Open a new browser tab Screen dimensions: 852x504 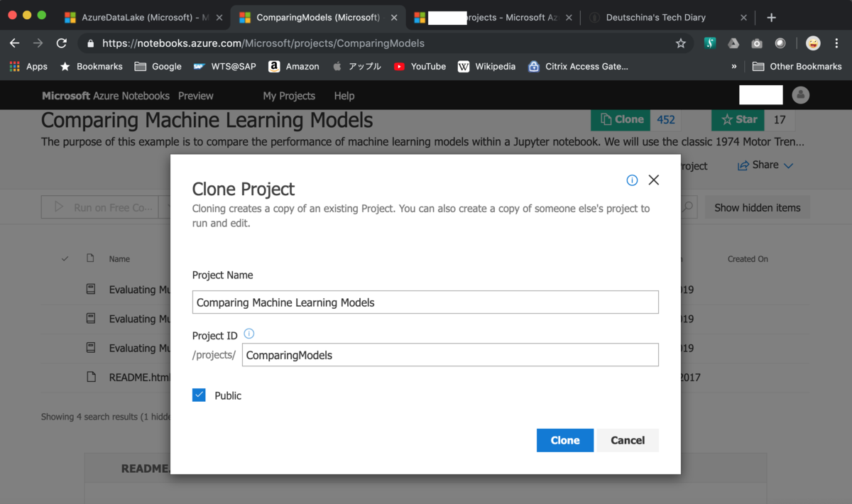click(x=772, y=17)
